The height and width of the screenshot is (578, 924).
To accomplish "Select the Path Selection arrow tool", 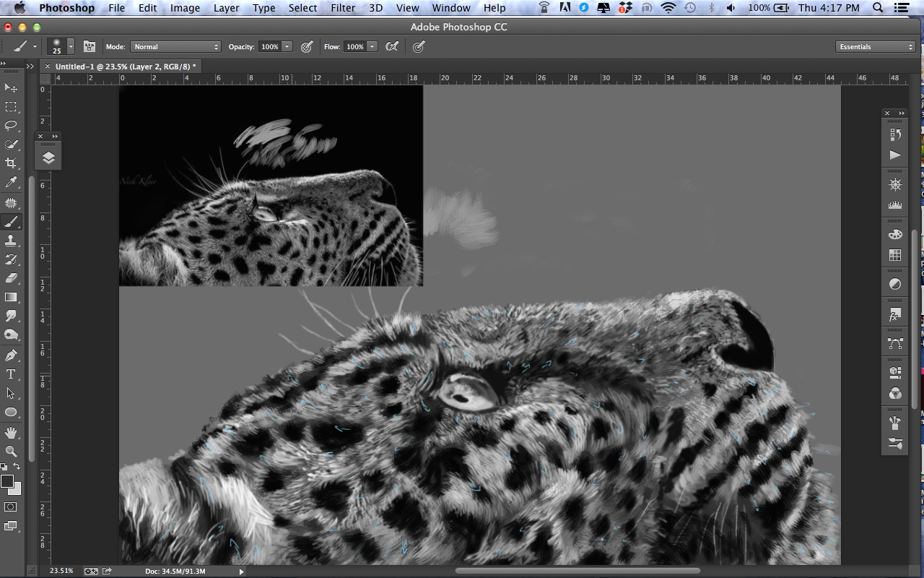I will coord(11,393).
